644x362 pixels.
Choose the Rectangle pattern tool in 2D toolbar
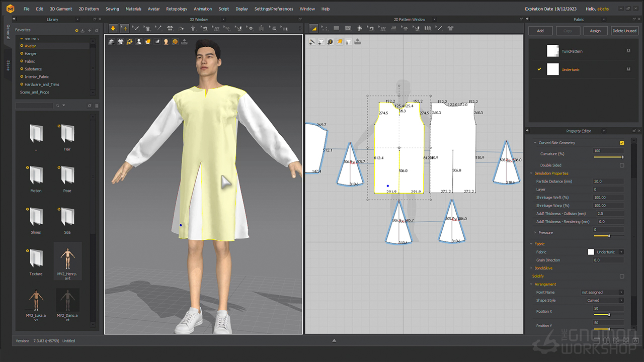tap(336, 28)
